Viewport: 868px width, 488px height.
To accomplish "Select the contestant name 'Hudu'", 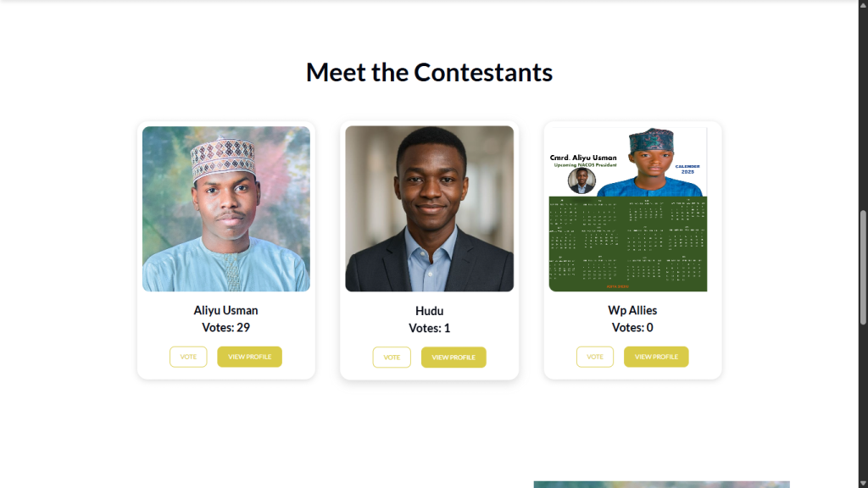I will [x=430, y=311].
